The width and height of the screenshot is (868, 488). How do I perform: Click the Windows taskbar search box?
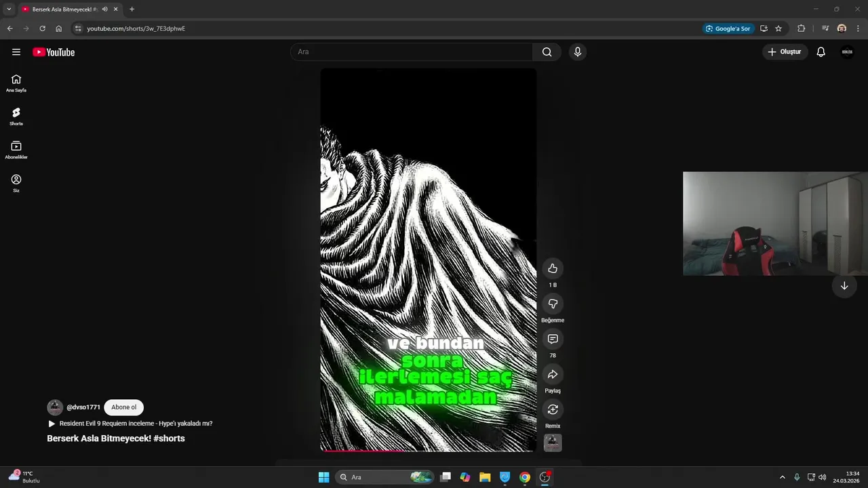(x=386, y=477)
